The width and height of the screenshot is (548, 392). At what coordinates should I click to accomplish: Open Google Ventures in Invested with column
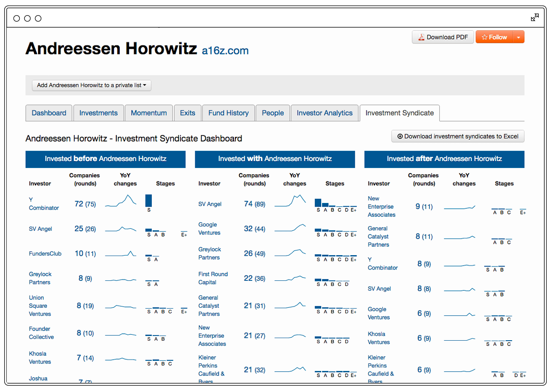(209, 229)
